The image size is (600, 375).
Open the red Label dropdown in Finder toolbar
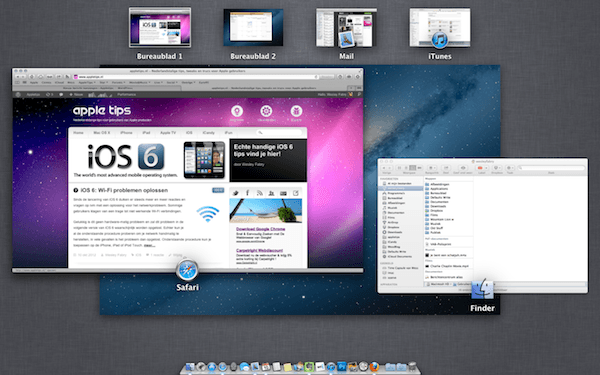(482, 168)
